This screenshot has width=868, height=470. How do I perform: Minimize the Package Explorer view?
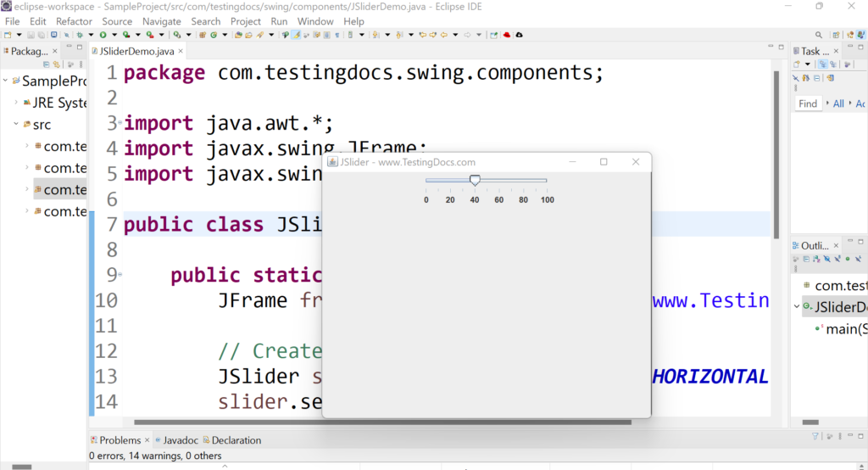click(70, 48)
